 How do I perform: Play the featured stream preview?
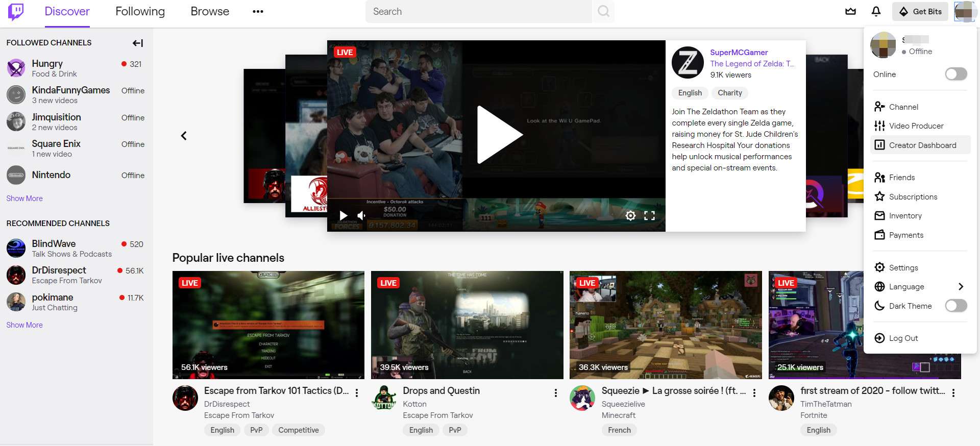(499, 135)
